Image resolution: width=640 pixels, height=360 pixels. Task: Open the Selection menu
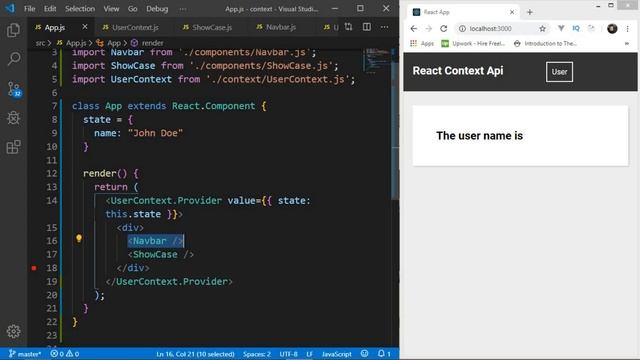pyautogui.click(x=80, y=9)
